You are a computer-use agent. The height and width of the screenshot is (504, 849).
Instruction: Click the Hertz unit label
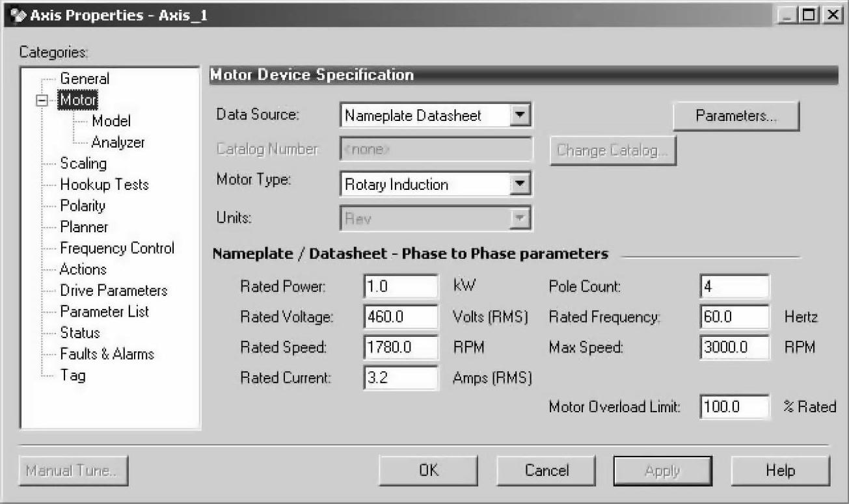pos(801,317)
